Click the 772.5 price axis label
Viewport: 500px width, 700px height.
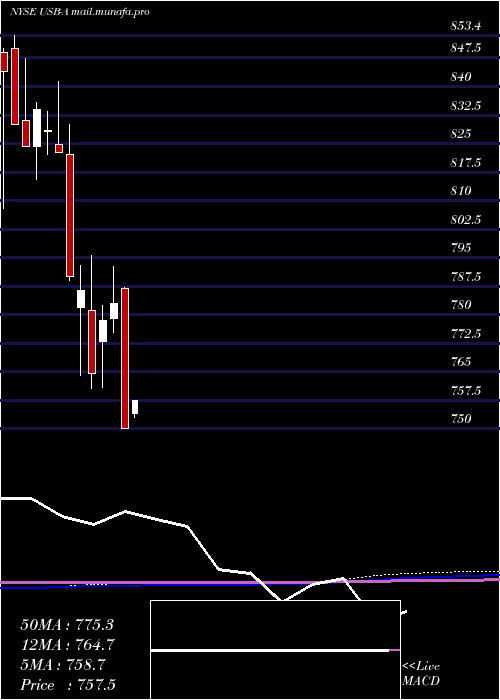coord(466,333)
